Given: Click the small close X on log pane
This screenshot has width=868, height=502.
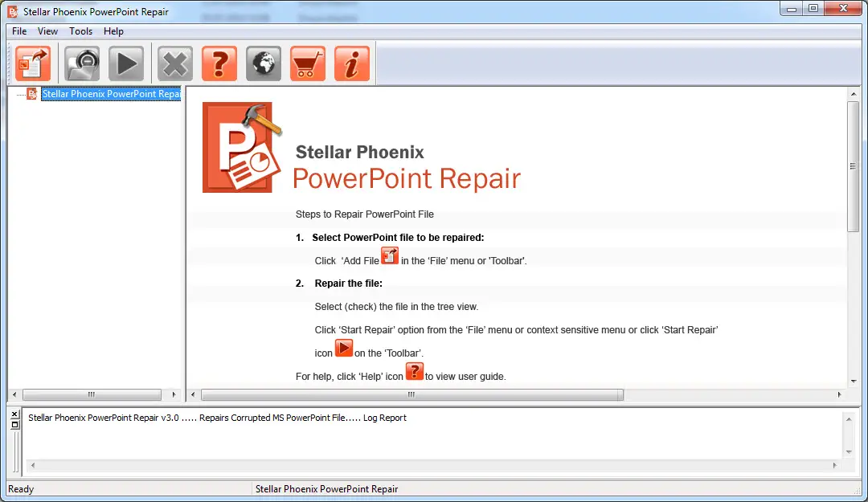Looking at the screenshot, I should point(15,414).
